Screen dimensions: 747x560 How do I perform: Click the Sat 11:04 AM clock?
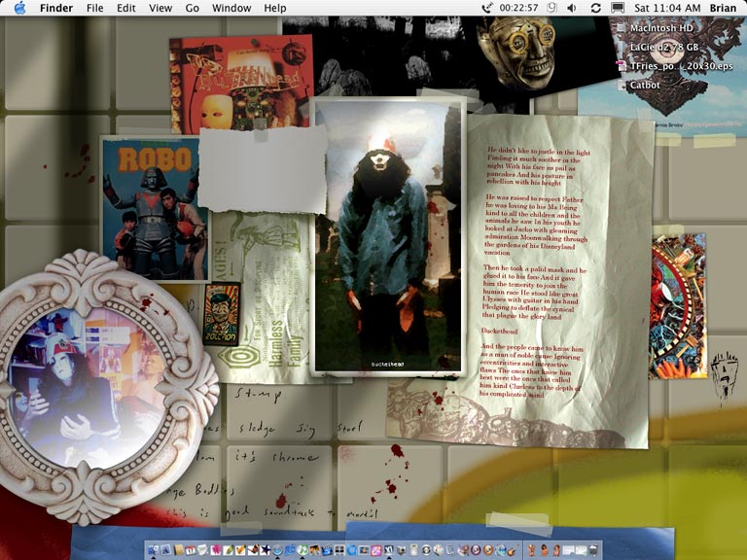click(667, 8)
